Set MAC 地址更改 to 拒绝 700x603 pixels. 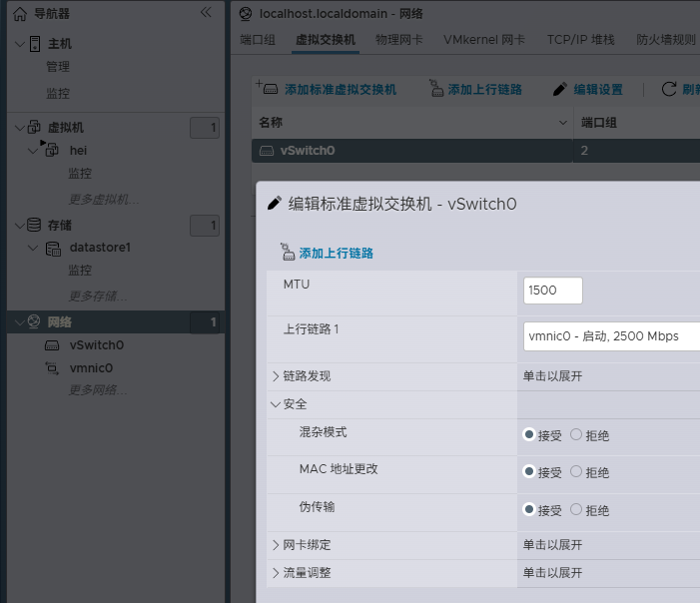tap(576, 472)
